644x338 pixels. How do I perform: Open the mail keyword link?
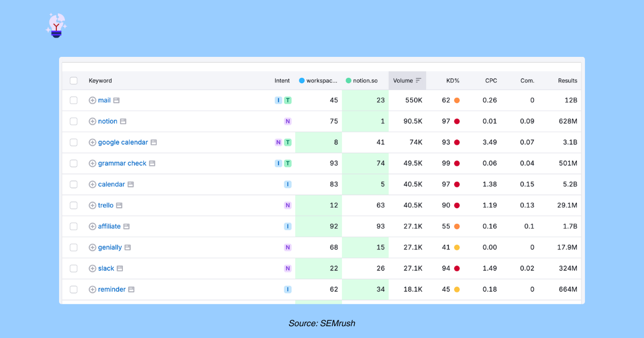coord(104,100)
